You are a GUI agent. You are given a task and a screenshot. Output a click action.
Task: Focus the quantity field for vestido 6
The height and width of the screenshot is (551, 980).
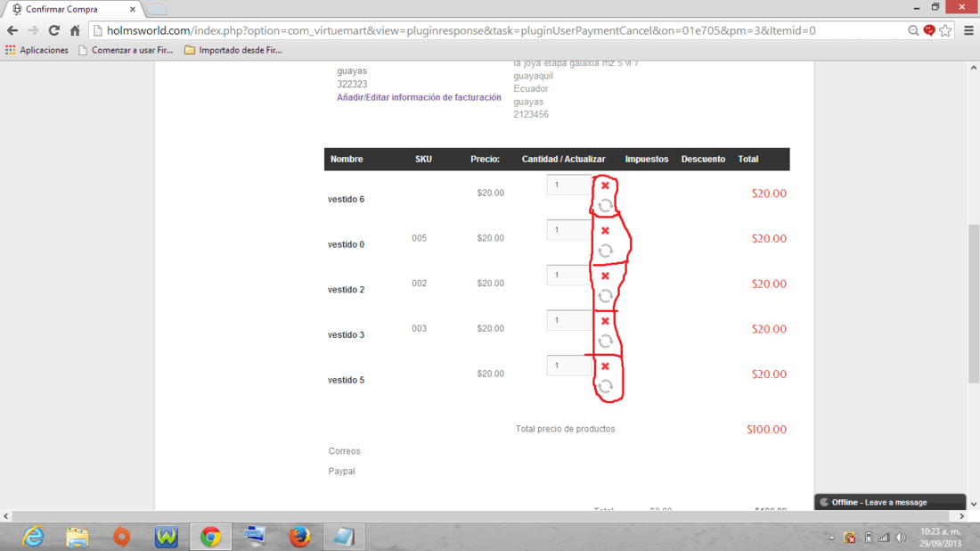[x=568, y=185]
